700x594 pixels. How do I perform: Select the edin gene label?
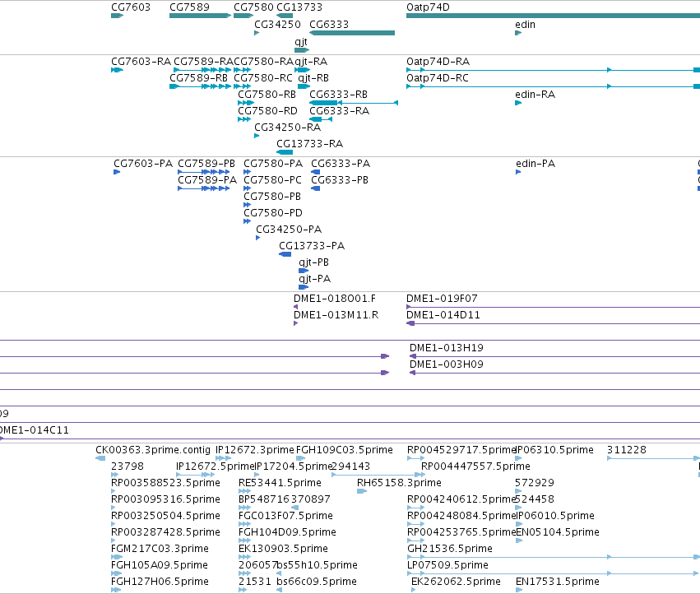coord(525,25)
